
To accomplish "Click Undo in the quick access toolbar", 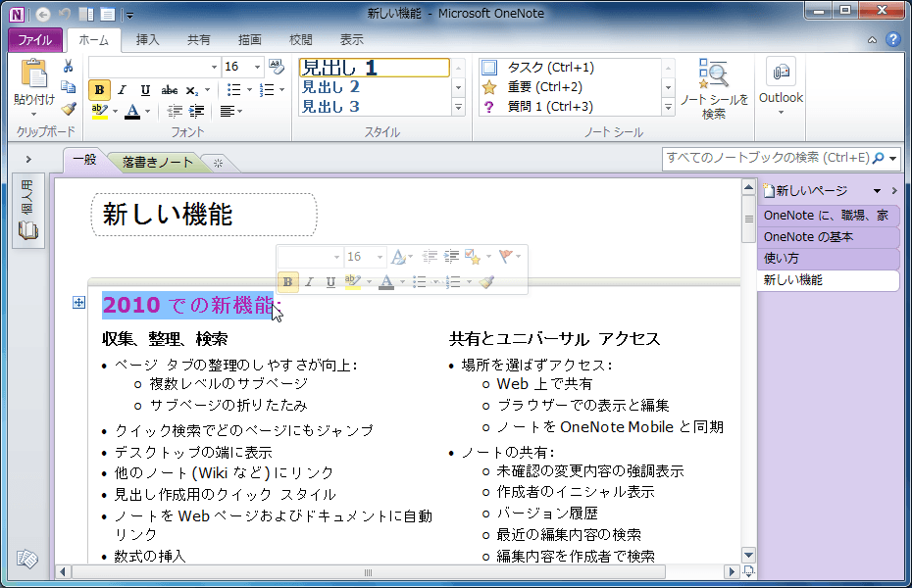I will (65, 14).
